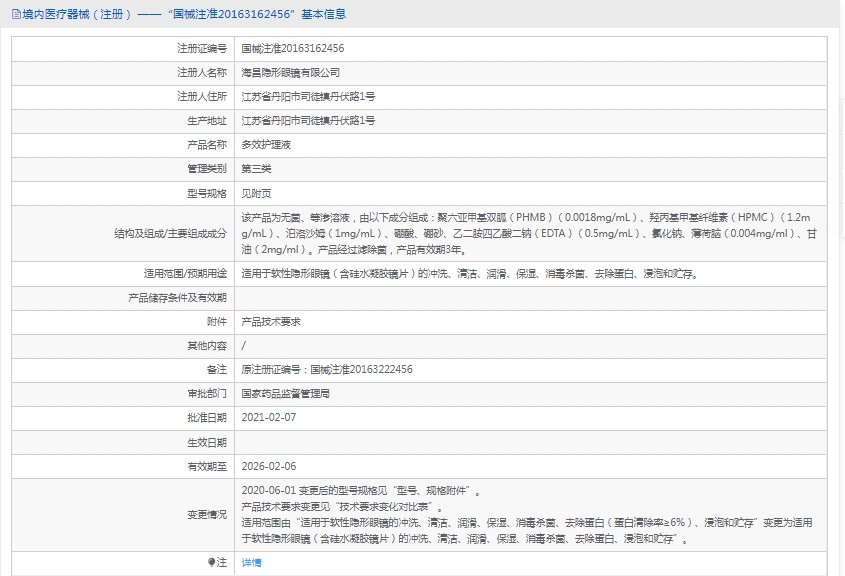Viewport: 845px width, 576px height.
Task: Click the 产品技术要求 attachment text
Action: click(x=271, y=322)
